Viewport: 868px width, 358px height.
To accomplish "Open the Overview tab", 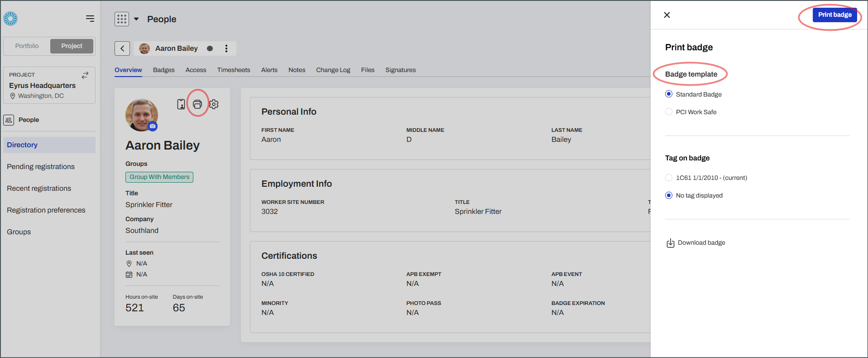I will tap(128, 70).
